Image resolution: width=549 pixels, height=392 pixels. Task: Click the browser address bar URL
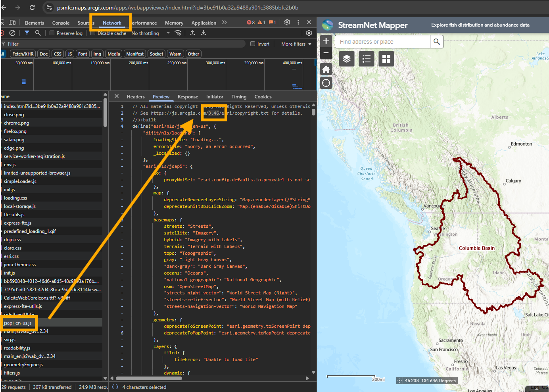pyautogui.click(x=178, y=8)
